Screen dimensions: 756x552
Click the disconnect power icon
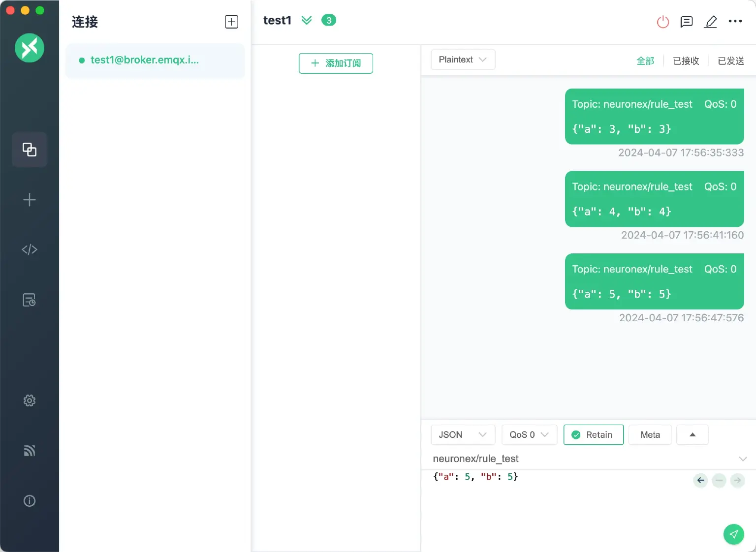[663, 22]
